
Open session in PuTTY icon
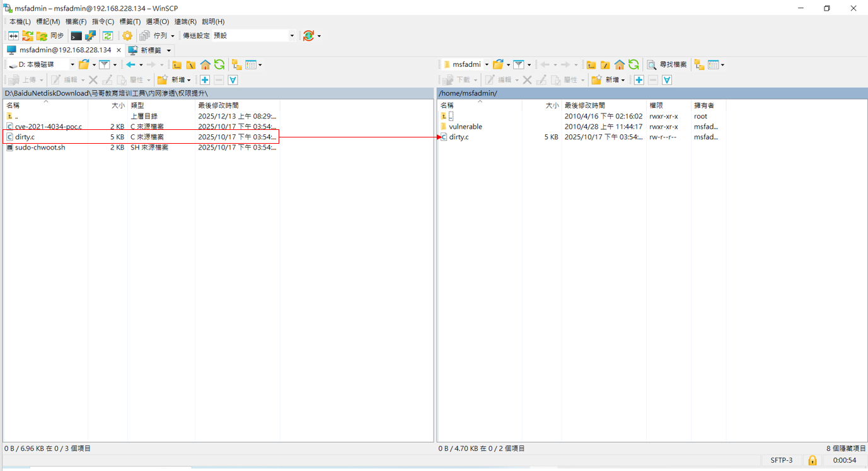(91, 36)
